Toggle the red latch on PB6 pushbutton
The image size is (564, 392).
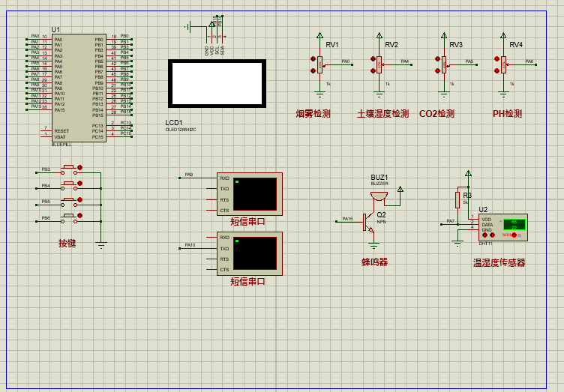[79, 216]
